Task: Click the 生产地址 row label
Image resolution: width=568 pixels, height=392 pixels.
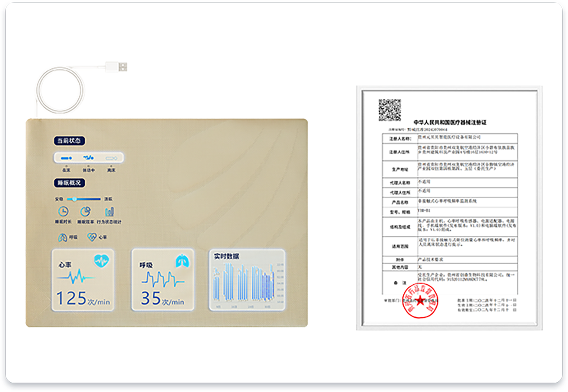Action: tap(400, 169)
